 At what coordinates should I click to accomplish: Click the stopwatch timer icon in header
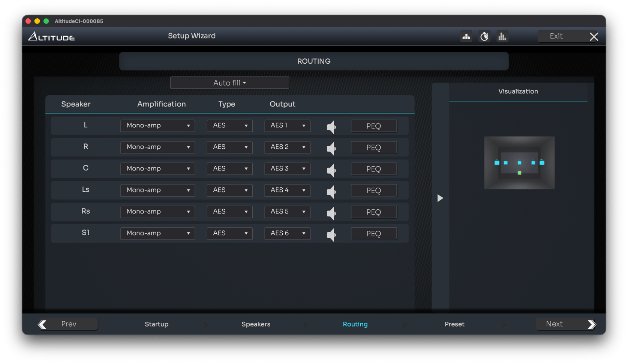[484, 36]
